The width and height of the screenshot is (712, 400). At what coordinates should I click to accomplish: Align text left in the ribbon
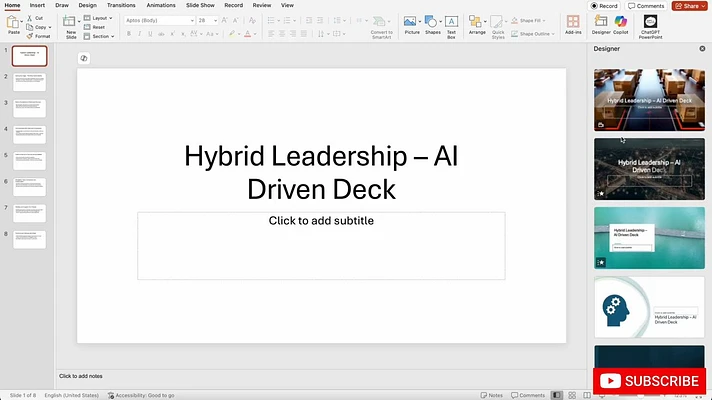tap(271, 34)
